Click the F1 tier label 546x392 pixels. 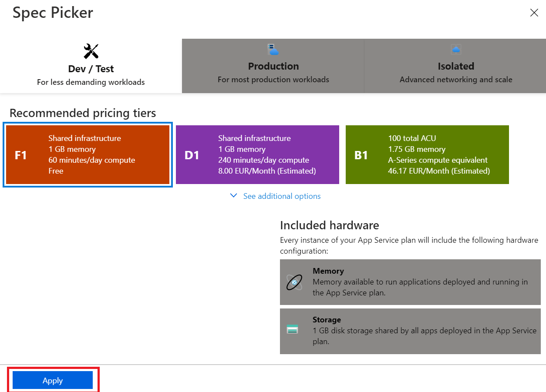(x=21, y=154)
